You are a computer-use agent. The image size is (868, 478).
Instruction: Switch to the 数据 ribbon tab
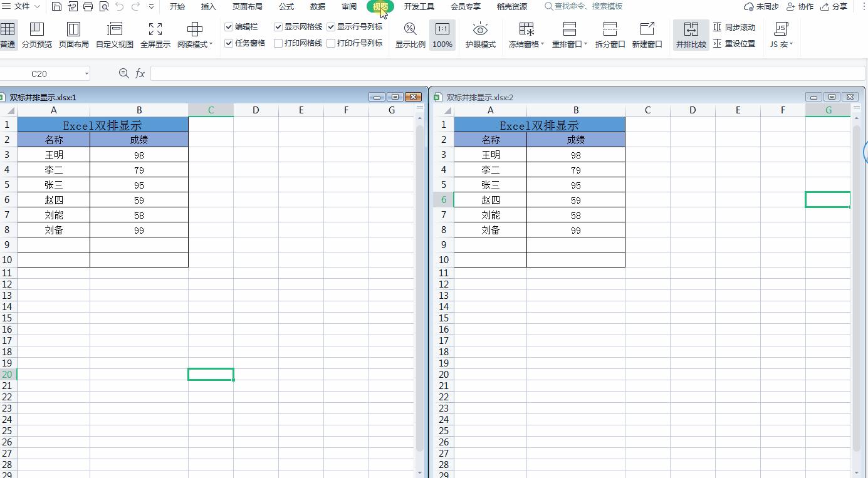(317, 7)
